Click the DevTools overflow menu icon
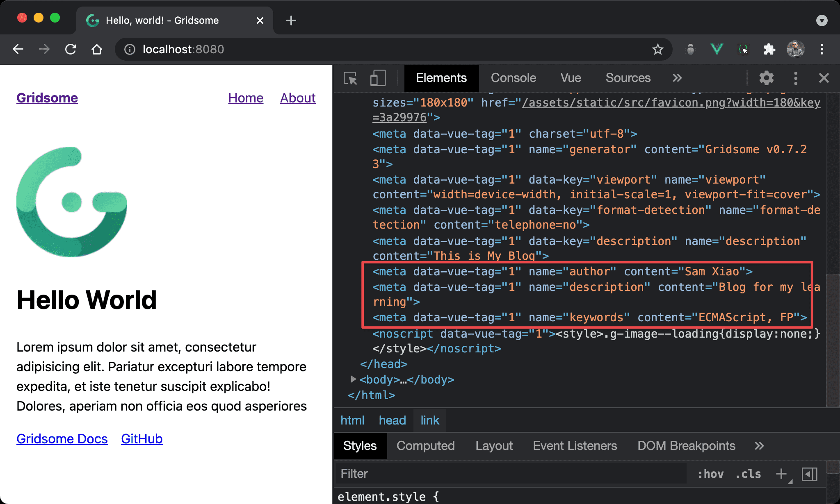The width and height of the screenshot is (840, 504). (794, 79)
